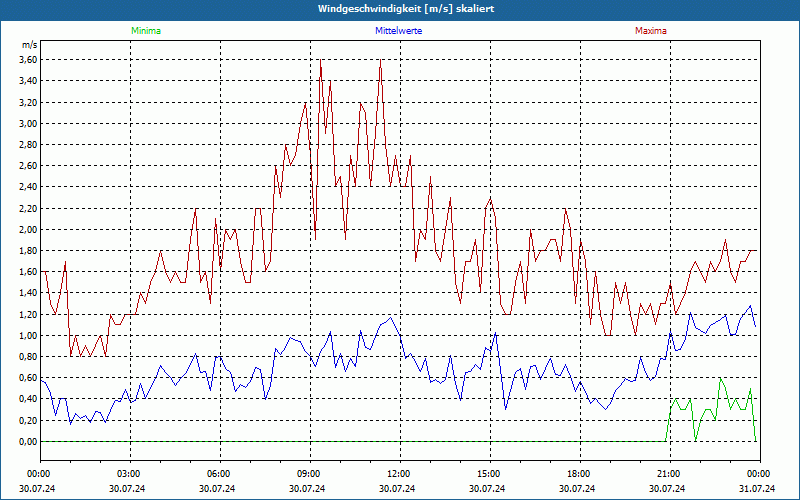Click the Maxima legend label
This screenshot has width=800, height=500.
651,31
